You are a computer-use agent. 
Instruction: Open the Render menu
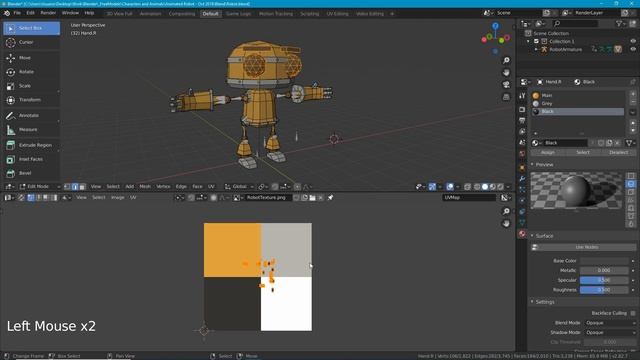tap(48, 13)
